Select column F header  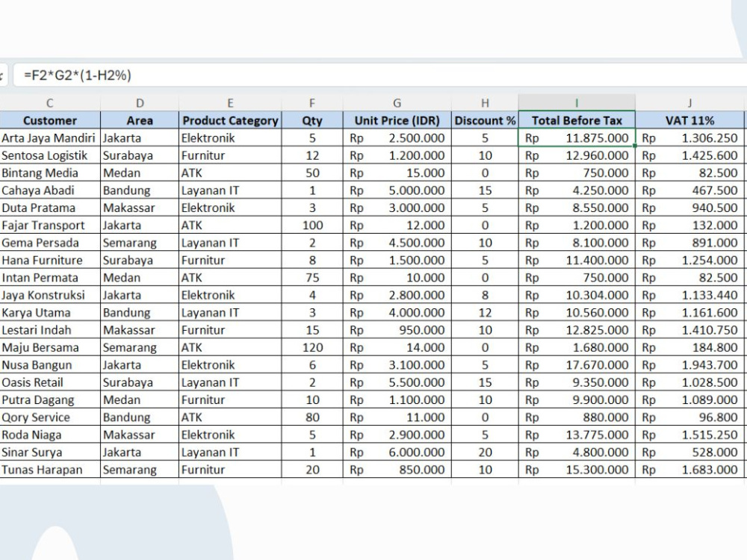pyautogui.click(x=312, y=103)
